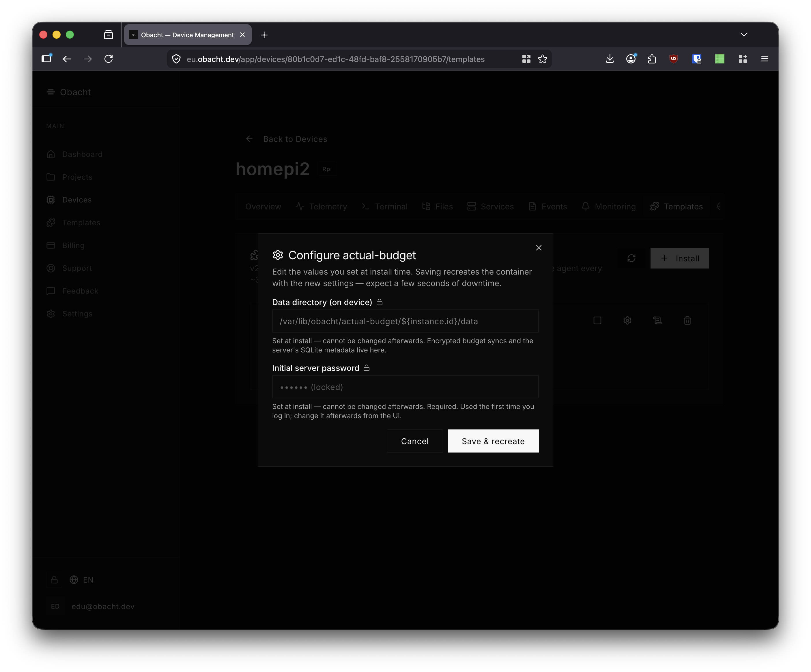
Task: Bookmark page with star icon
Action: click(542, 59)
